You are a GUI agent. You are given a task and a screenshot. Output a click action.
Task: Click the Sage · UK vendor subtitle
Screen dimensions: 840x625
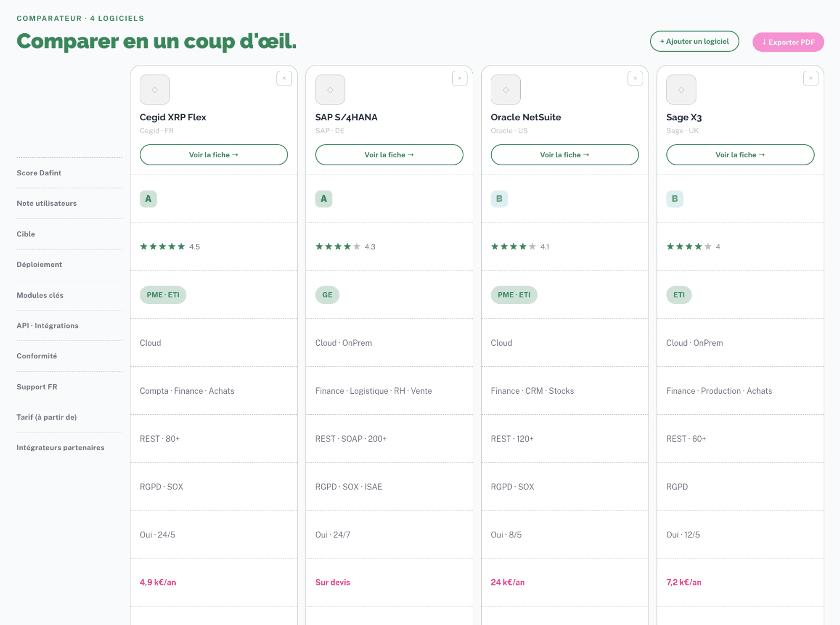click(682, 131)
